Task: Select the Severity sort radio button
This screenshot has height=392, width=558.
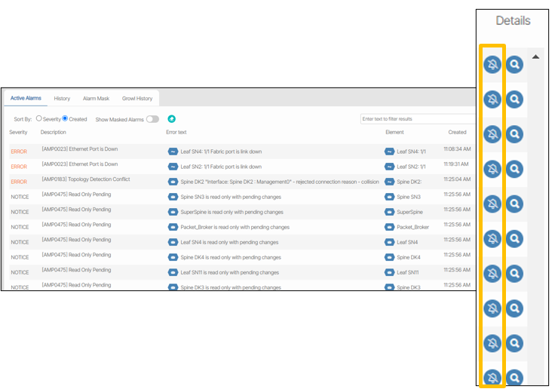Action: [39, 119]
